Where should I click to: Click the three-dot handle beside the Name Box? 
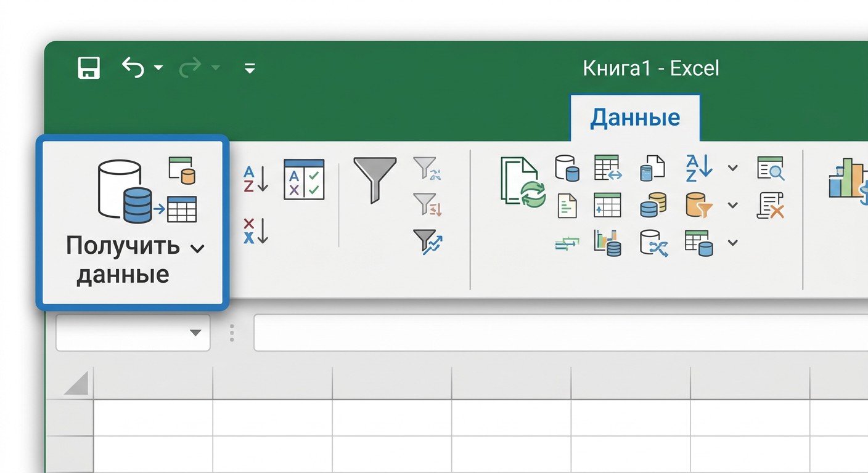[x=232, y=333]
